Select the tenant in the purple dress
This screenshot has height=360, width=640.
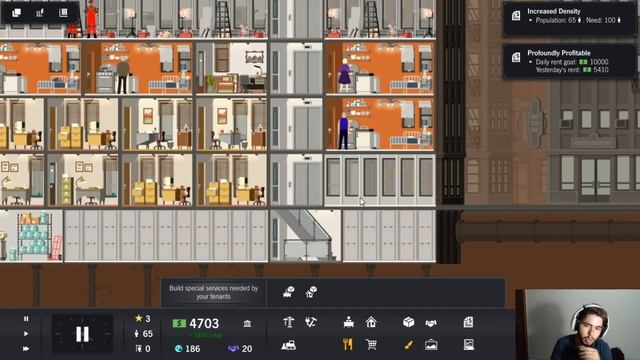click(x=344, y=76)
